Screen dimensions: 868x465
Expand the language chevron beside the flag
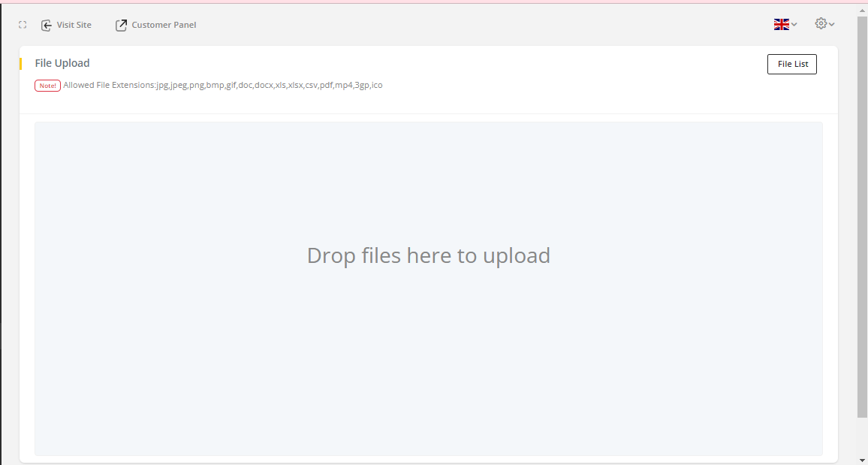[x=794, y=24]
